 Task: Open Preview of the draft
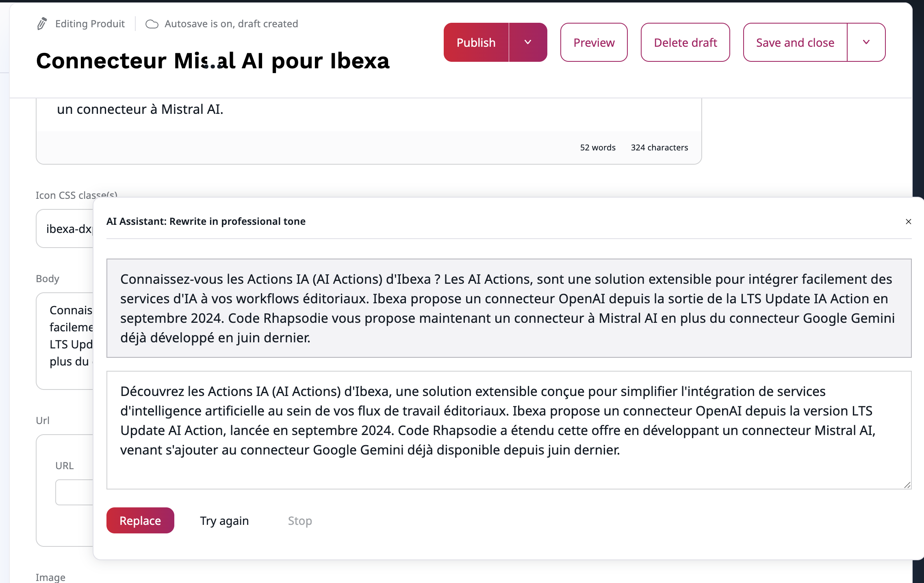594,42
